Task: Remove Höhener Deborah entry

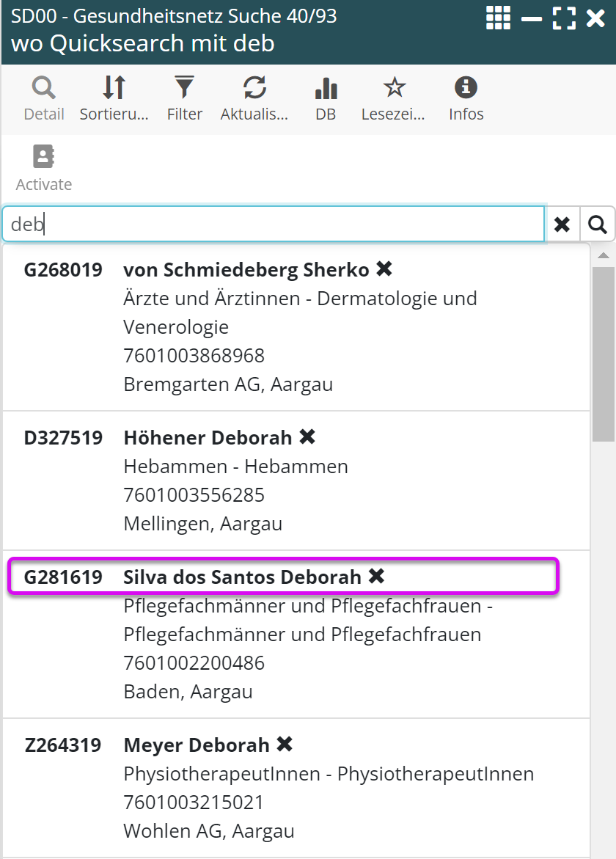Action: click(307, 437)
